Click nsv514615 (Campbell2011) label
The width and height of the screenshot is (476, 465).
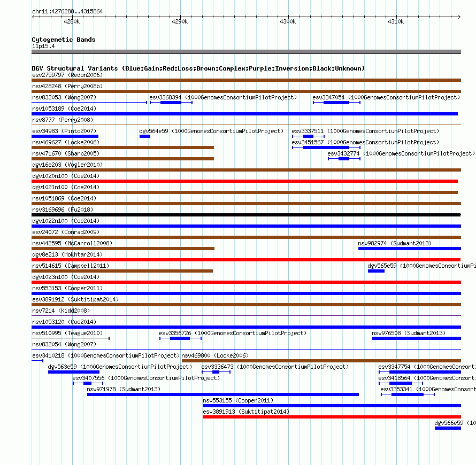(x=71, y=266)
